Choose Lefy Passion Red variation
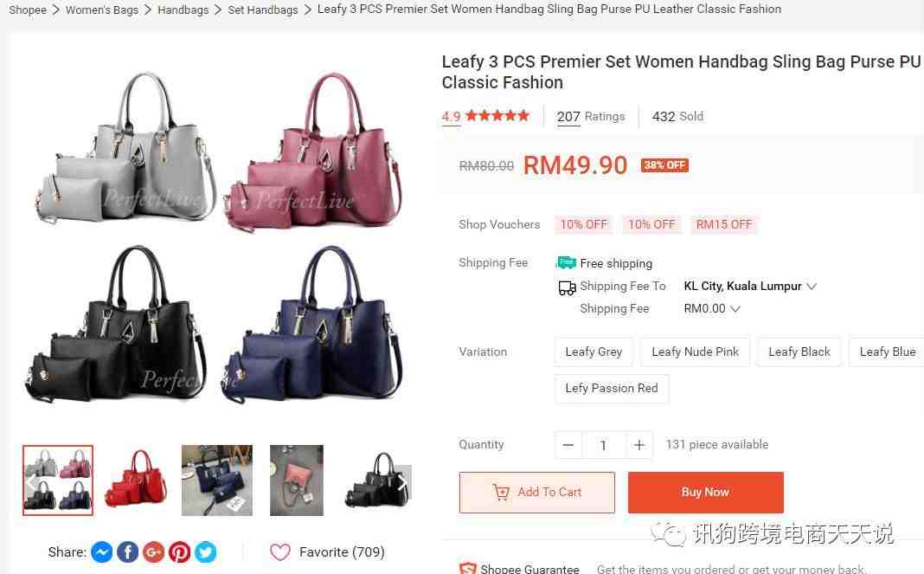Image resolution: width=924 pixels, height=574 pixels. (611, 388)
